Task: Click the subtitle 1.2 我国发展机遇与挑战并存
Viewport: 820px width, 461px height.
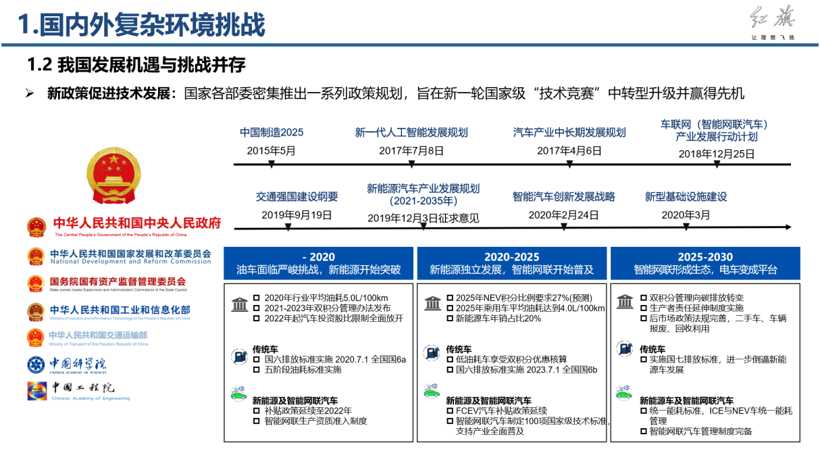Action: (x=136, y=65)
